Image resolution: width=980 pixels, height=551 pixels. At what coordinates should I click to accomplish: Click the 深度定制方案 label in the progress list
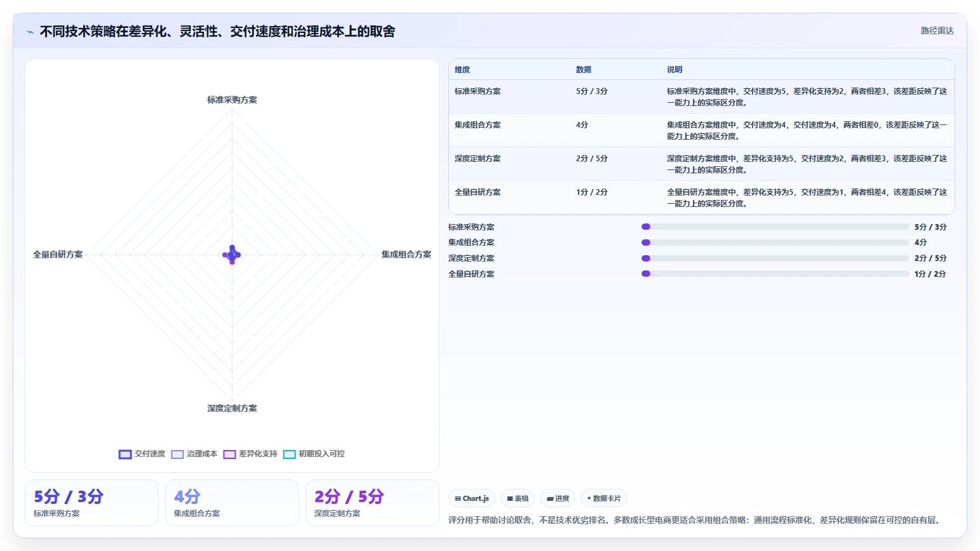[x=471, y=258]
